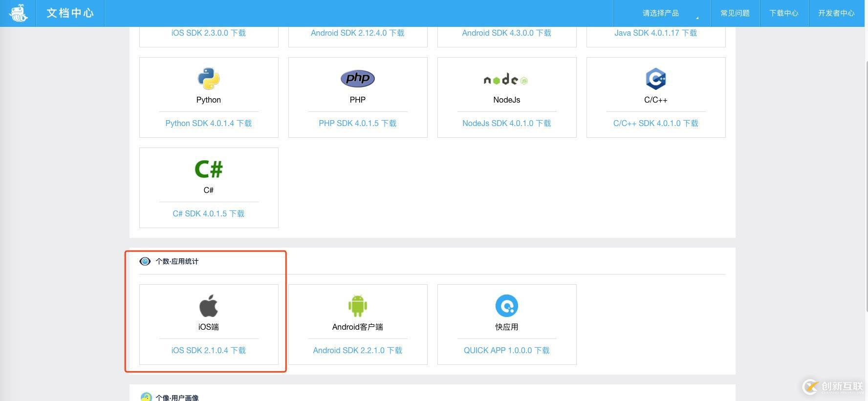
Task: Click the green Android robot icon
Action: point(358,306)
